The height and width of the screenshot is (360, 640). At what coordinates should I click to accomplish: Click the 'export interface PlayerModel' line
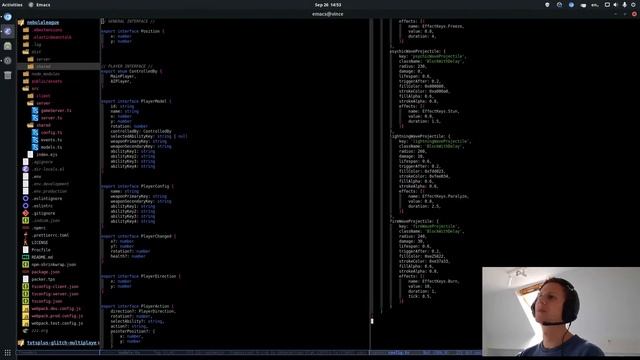pyautogui.click(x=136, y=101)
